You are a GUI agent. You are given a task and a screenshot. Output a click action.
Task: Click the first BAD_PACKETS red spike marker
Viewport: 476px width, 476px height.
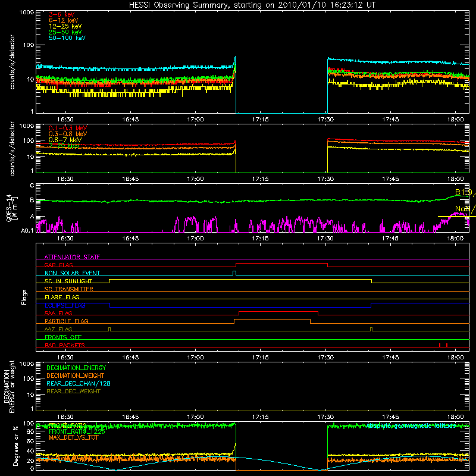point(440,345)
